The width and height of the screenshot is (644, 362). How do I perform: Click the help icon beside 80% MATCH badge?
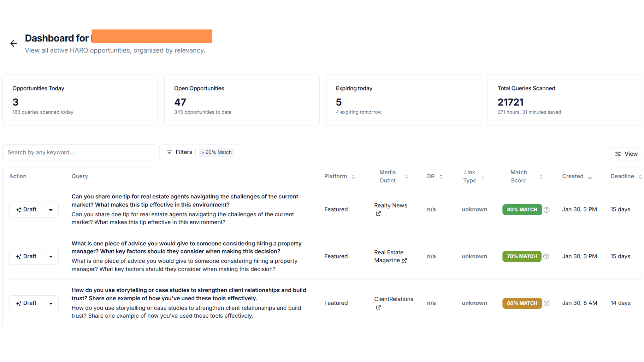point(546,209)
